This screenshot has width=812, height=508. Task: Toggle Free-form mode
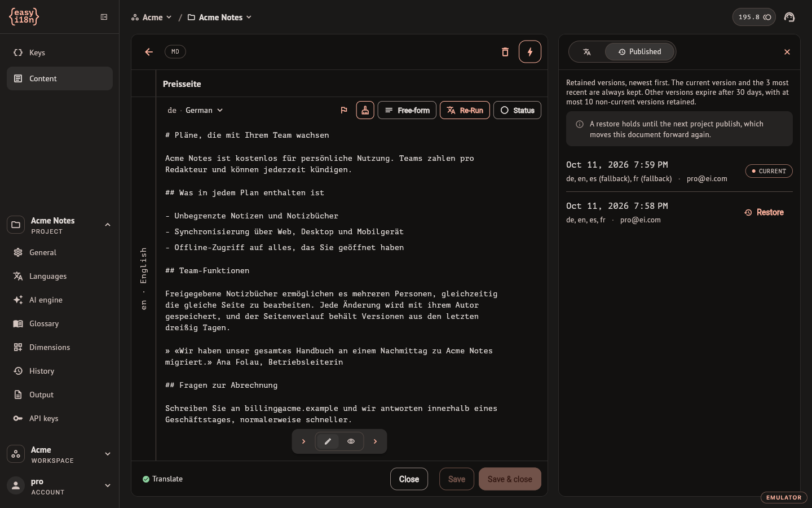click(x=407, y=110)
